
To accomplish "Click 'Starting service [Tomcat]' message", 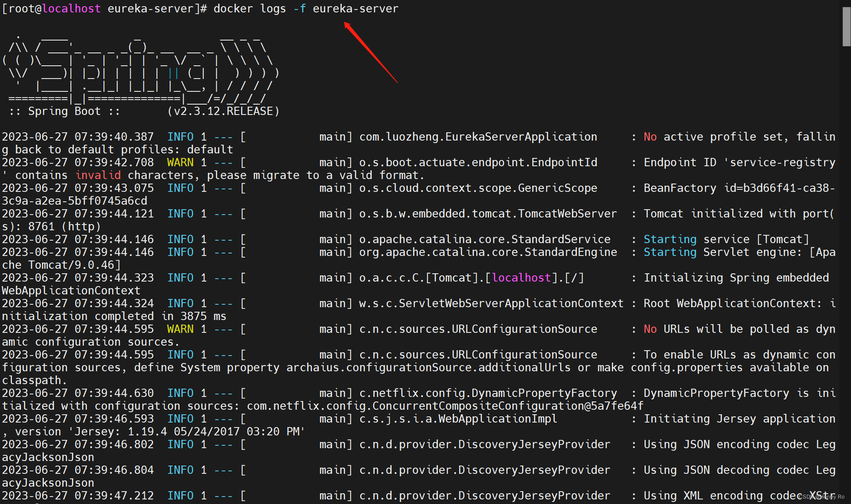I will (726, 239).
